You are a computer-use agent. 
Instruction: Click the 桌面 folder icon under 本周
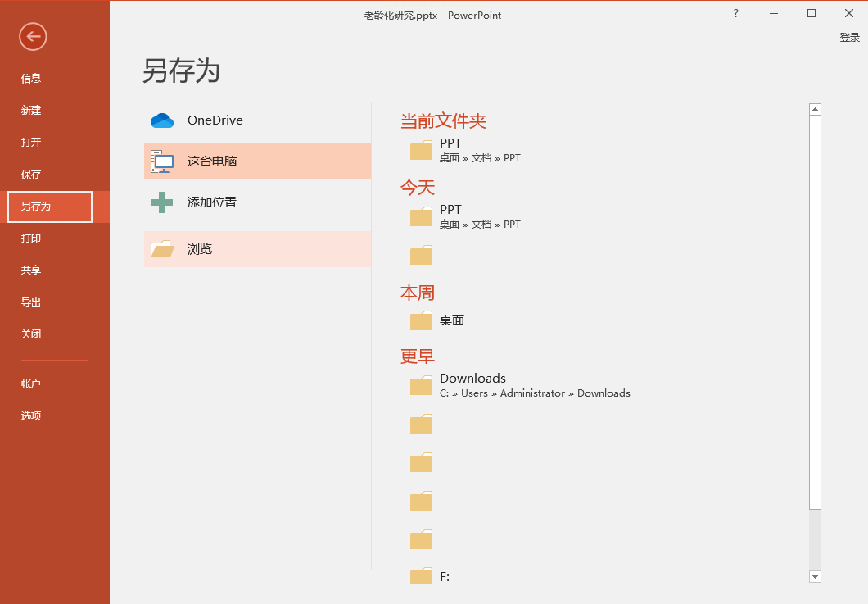[421, 320]
